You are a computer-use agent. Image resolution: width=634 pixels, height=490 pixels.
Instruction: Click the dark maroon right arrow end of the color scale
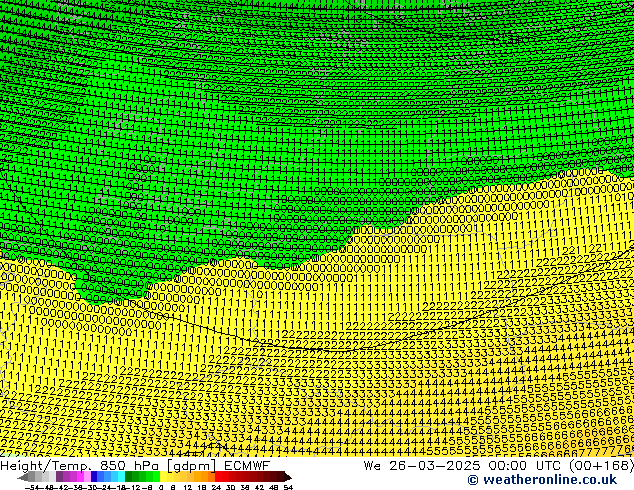[287, 477]
